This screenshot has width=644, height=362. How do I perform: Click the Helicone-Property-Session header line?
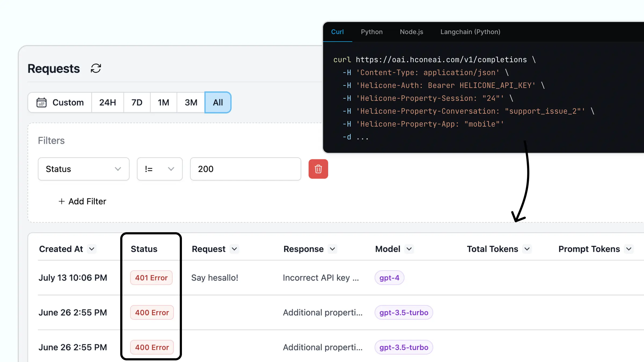[x=428, y=98]
